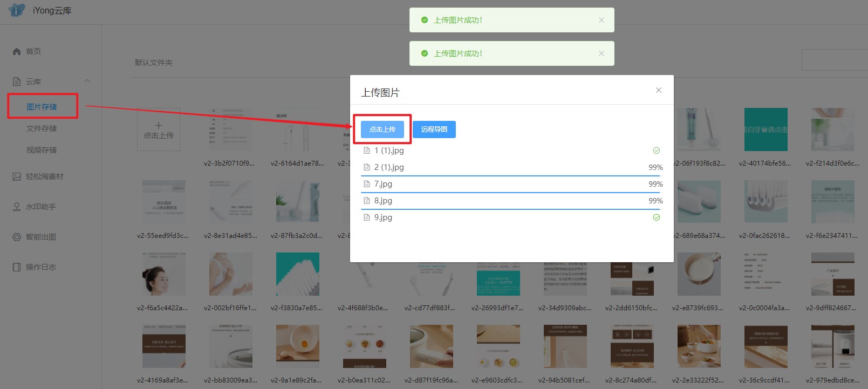Select the 2 (1).jpg file name

click(x=389, y=167)
